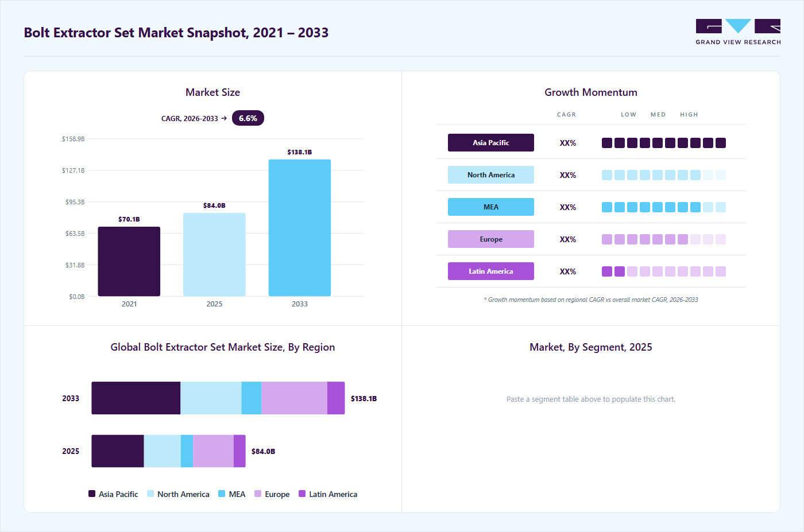Click the MED column header
This screenshot has width=804, height=532.
(x=658, y=115)
